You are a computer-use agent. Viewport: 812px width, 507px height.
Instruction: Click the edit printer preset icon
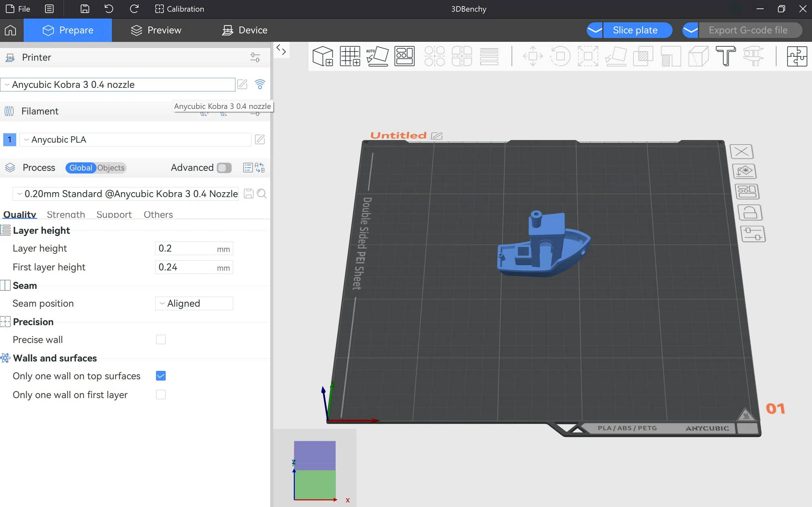pos(242,84)
